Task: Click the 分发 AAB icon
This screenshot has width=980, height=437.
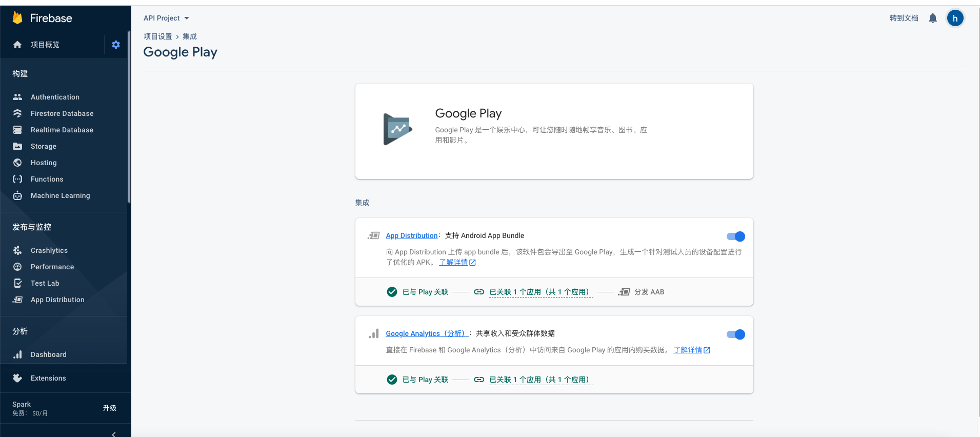Action: pos(624,292)
